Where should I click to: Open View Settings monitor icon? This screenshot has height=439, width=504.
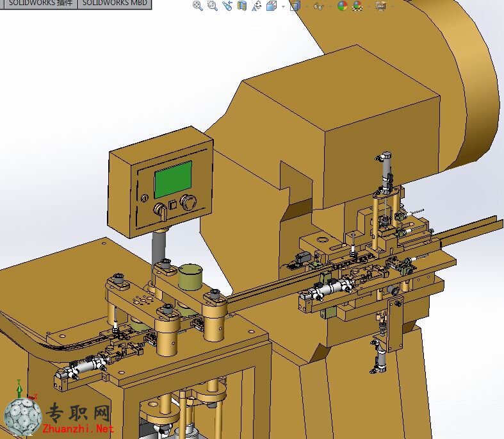[381, 6]
